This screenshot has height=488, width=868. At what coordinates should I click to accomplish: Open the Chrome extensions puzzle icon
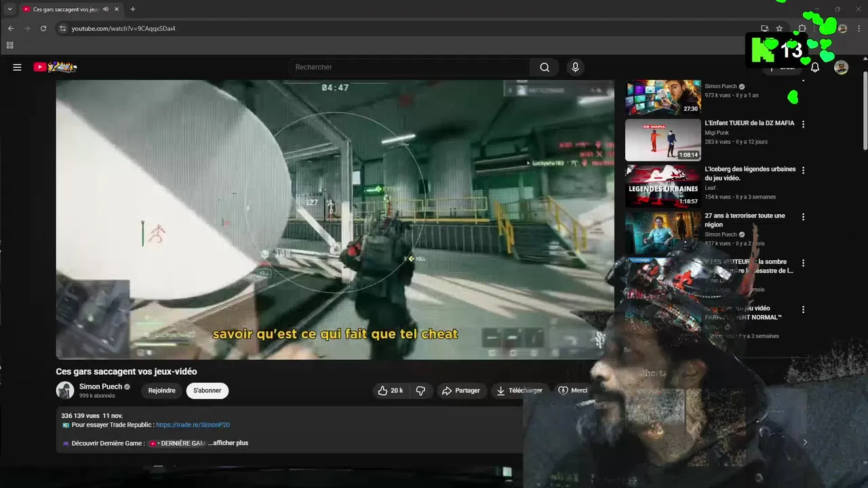pos(802,28)
